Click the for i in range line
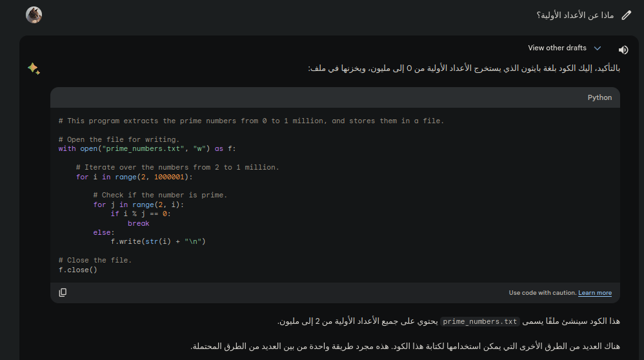This screenshot has width=644, height=360. 134,177
